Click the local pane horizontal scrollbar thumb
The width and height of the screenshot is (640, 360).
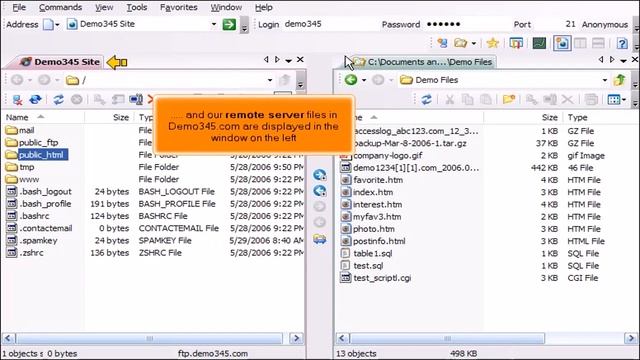(x=447, y=338)
